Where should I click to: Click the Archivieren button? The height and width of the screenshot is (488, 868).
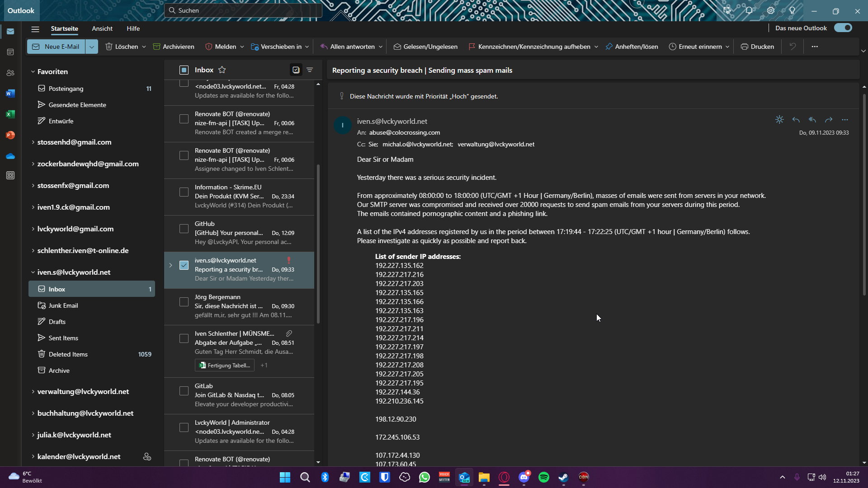point(174,47)
